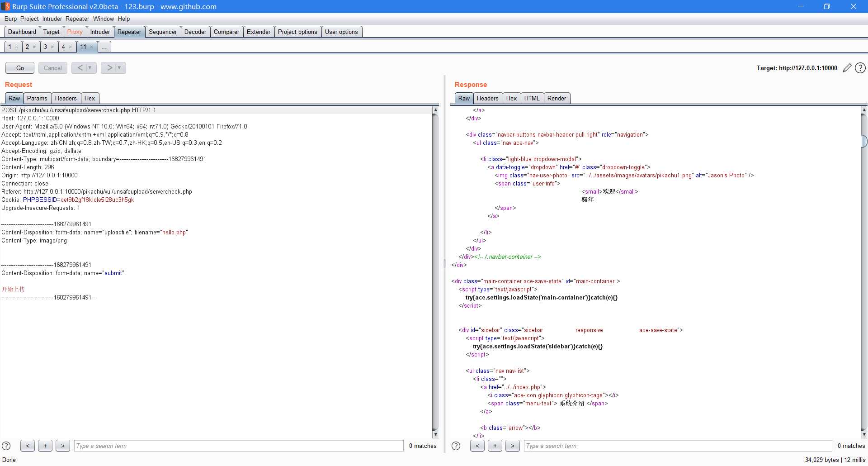Click the edit target pencil icon

847,68
